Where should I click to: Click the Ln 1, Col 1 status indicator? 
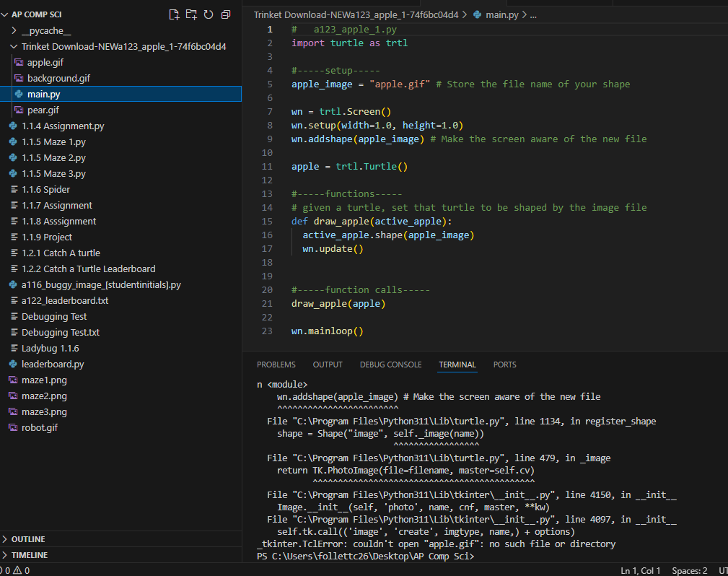click(x=640, y=570)
